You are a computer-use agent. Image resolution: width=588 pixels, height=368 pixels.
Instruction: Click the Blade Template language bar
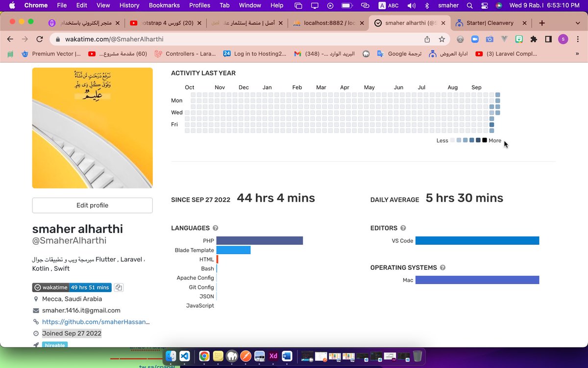pos(233,250)
